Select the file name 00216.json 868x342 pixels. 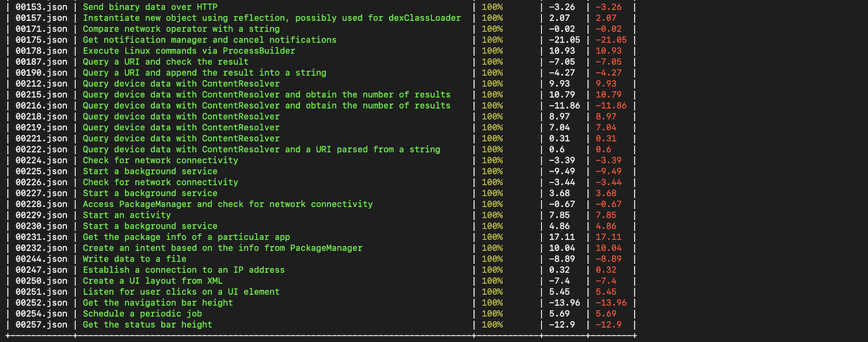coord(41,105)
